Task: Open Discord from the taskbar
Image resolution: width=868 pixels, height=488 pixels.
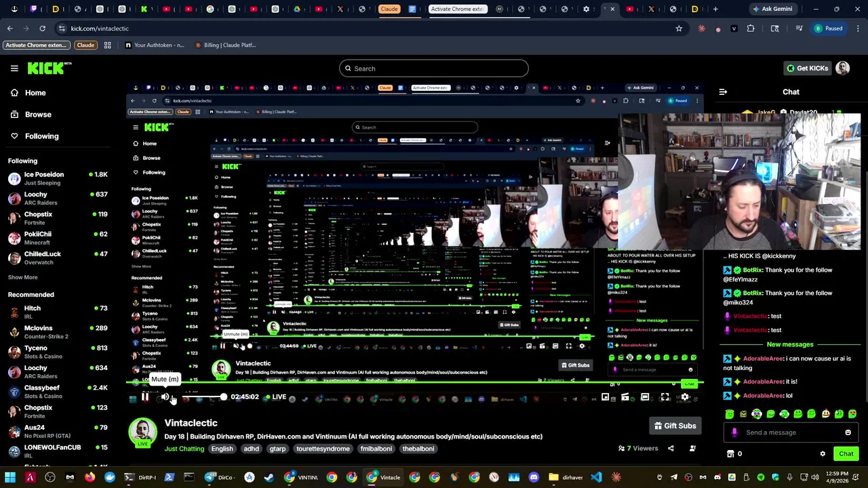Action: point(534,477)
